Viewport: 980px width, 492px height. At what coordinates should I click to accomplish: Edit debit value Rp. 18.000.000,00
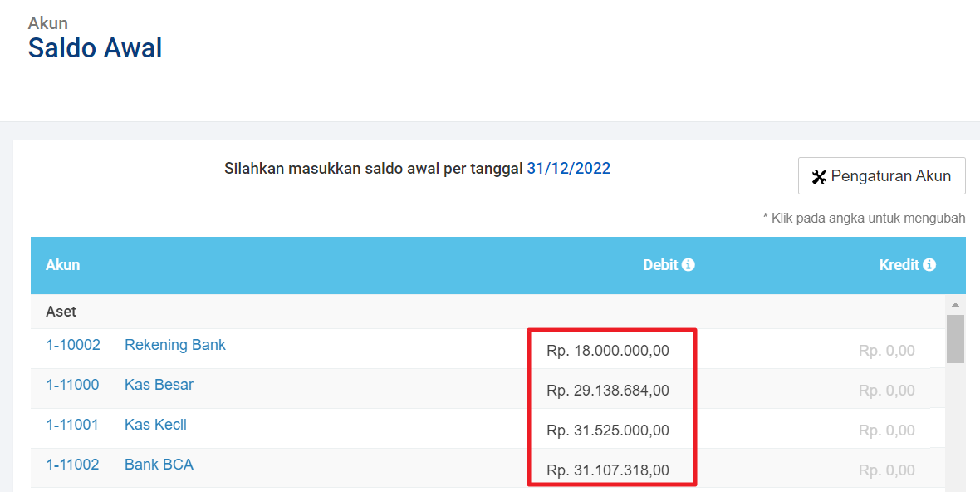[x=607, y=351]
